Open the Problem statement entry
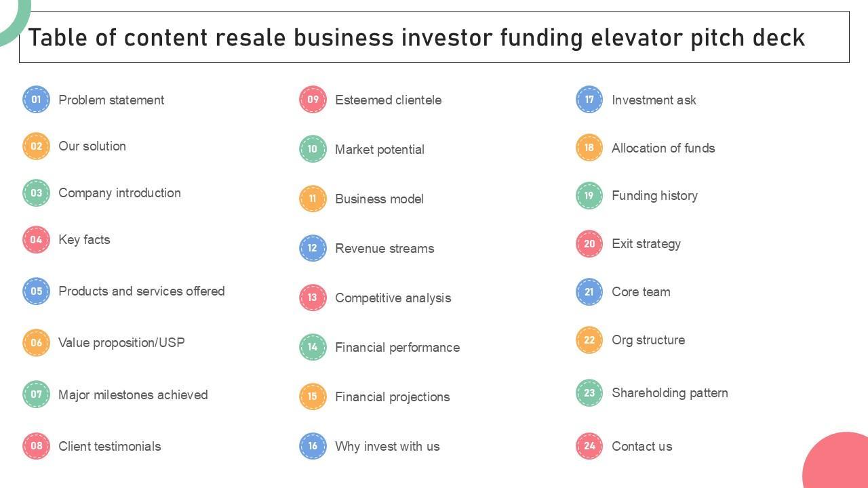This screenshot has width=868, height=488. 111,100
